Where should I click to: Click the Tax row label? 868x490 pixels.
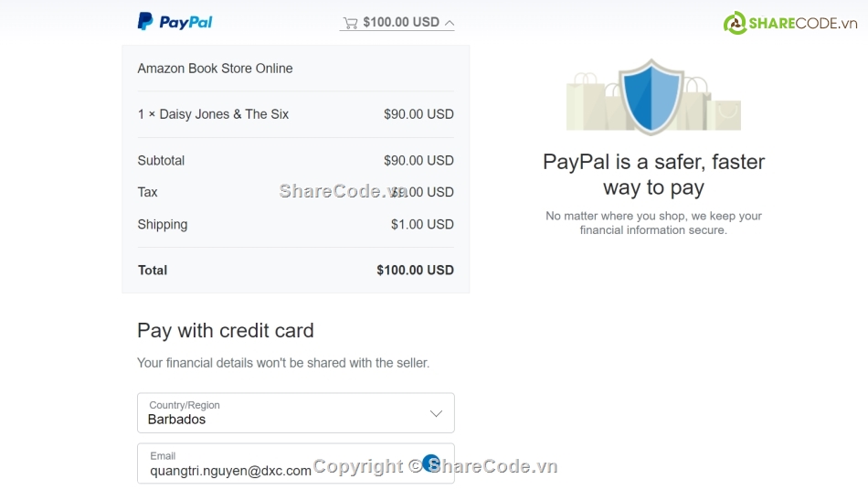tap(147, 192)
